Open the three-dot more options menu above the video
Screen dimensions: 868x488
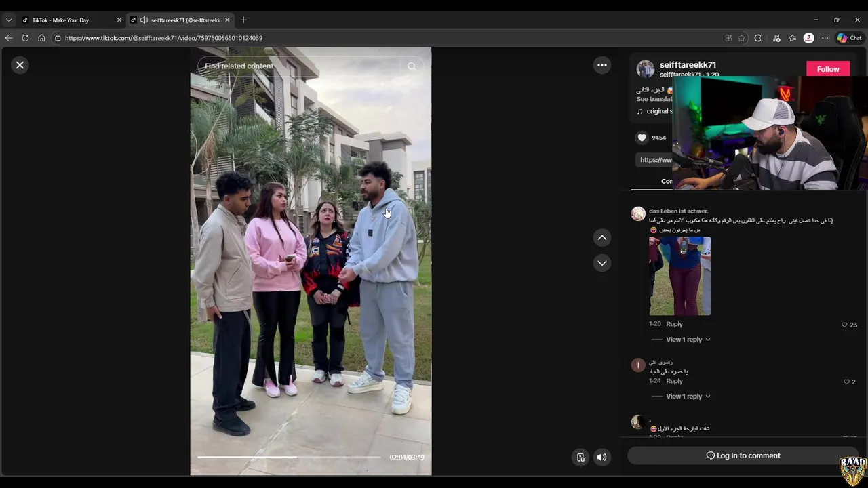point(601,65)
